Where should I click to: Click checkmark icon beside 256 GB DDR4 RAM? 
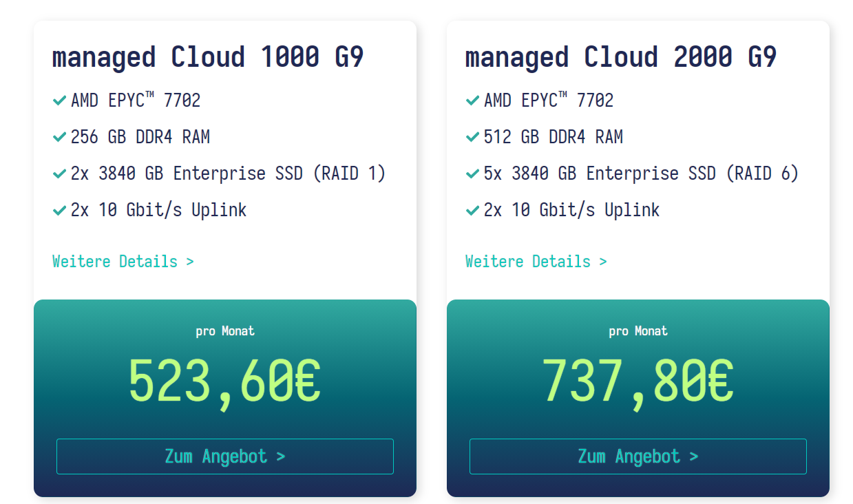click(x=59, y=138)
